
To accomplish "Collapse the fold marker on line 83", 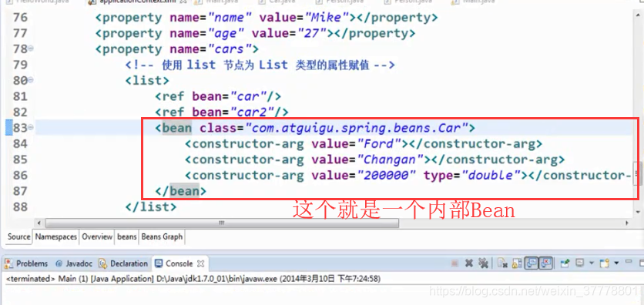I will click(30, 128).
